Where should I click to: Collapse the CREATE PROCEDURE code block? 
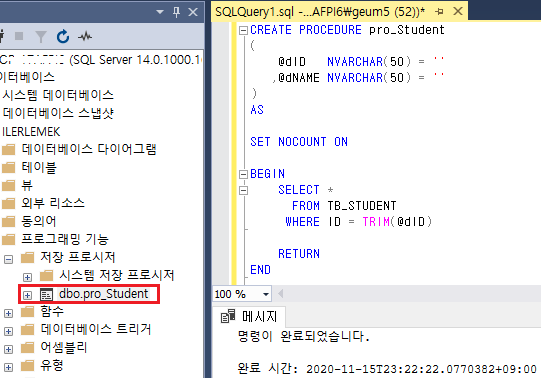tap(243, 31)
